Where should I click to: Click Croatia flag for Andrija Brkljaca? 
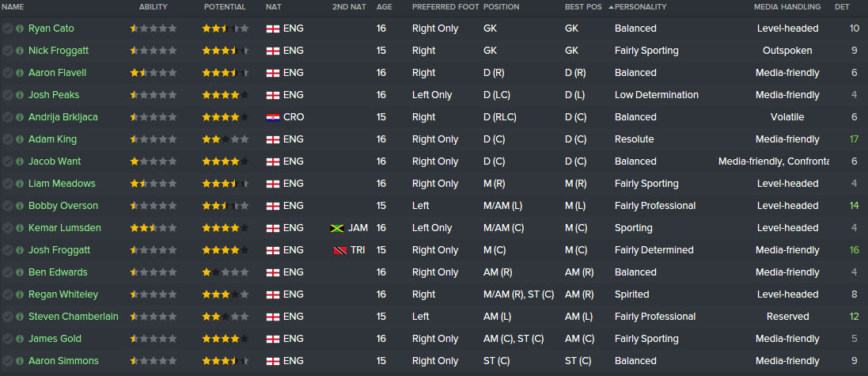pyautogui.click(x=273, y=117)
